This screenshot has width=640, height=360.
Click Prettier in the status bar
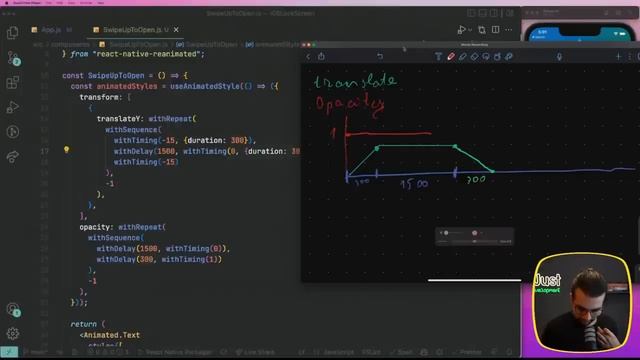pos(467,352)
